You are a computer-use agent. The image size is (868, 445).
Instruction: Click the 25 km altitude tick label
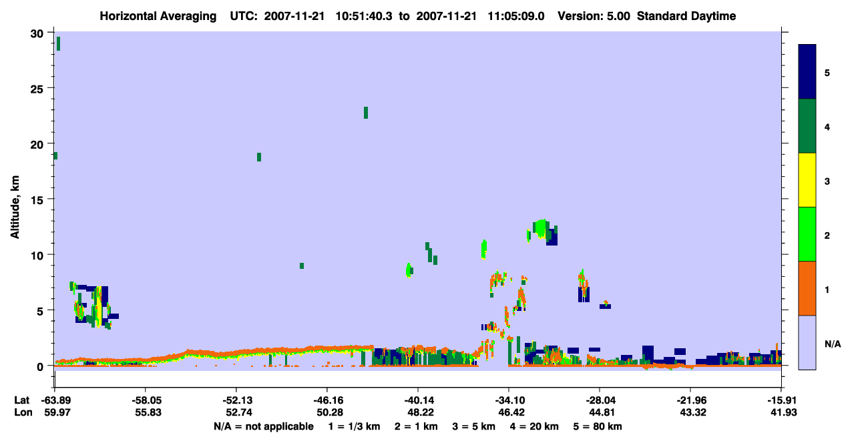pos(37,88)
